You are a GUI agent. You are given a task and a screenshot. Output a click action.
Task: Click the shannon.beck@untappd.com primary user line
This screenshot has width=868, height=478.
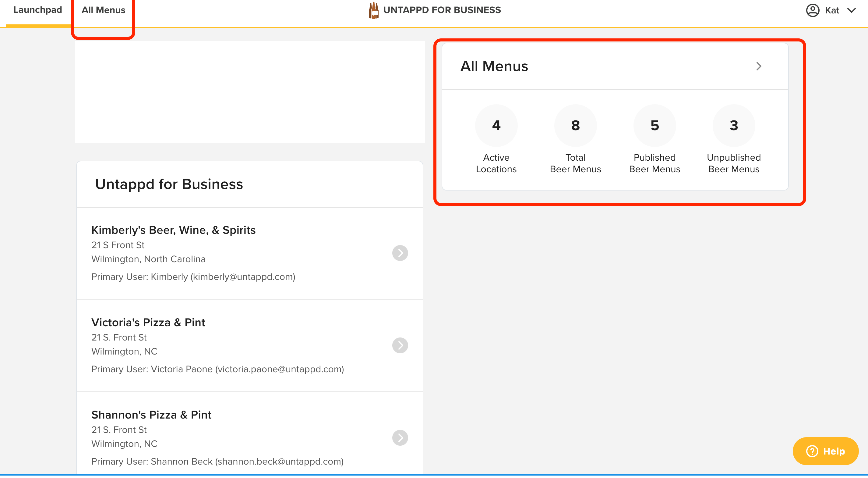click(218, 462)
